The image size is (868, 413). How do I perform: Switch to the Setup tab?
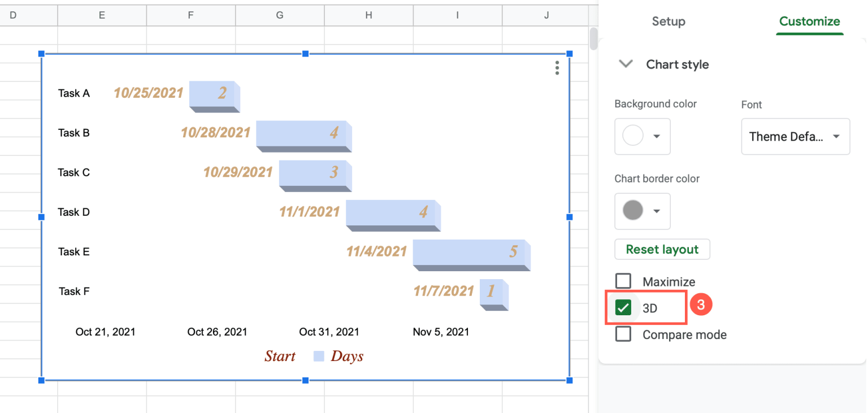coord(669,21)
